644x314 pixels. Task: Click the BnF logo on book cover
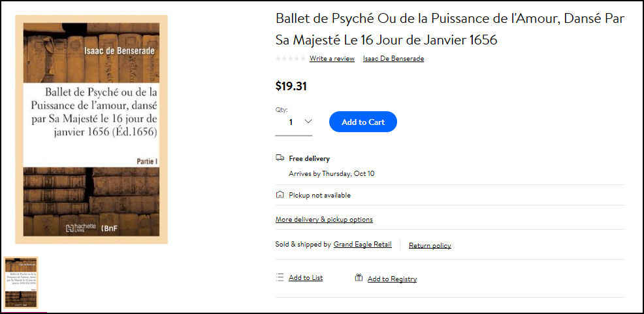(106, 228)
